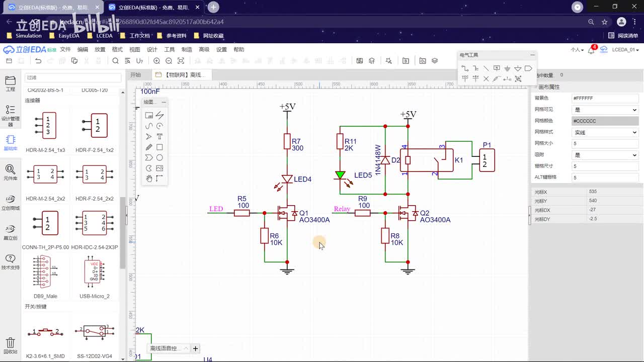Select the Text tool in drawing panel
Screen dimensions: 644x362
(x=159, y=137)
